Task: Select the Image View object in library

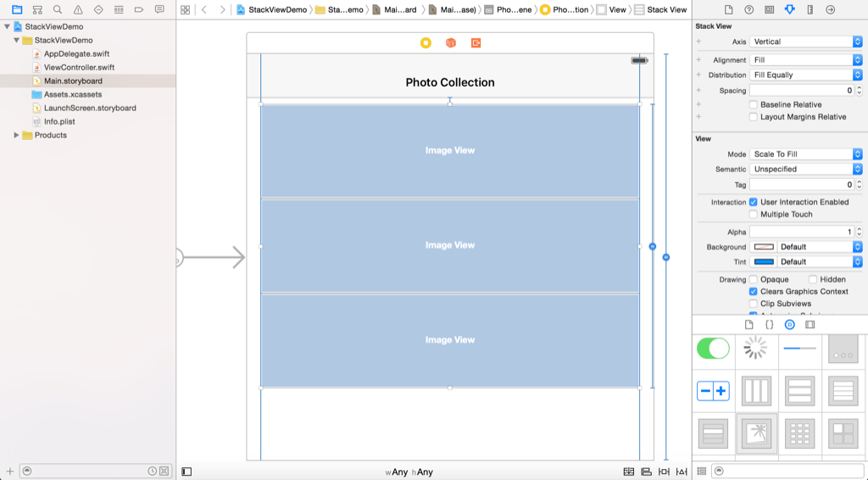Action: tap(756, 434)
